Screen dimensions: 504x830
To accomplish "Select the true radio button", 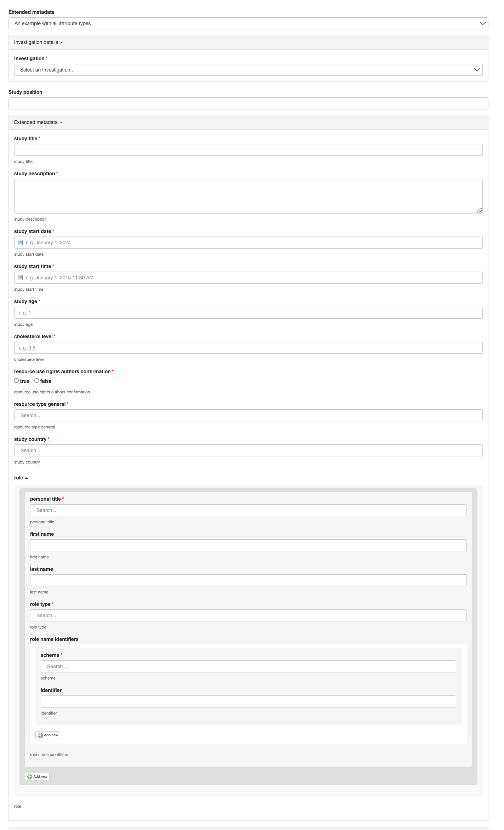I will [x=17, y=381].
